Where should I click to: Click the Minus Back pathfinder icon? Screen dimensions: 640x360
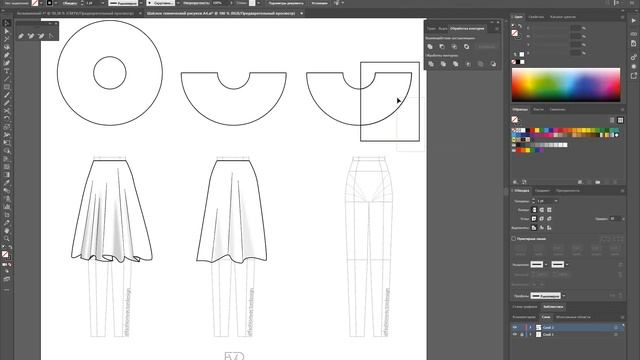pyautogui.click(x=493, y=64)
